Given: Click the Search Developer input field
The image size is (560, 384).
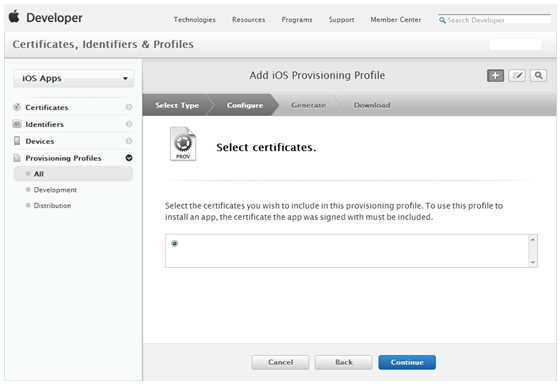Looking at the screenshot, I should (x=494, y=20).
